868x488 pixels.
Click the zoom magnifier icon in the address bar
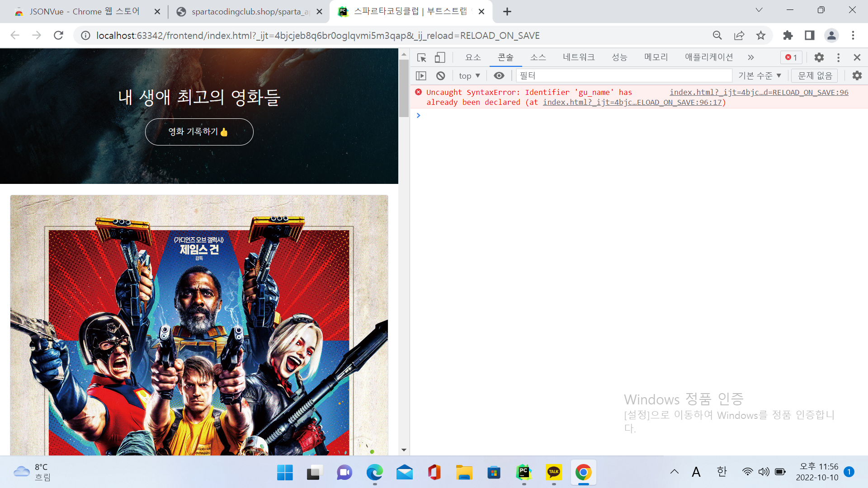(717, 35)
